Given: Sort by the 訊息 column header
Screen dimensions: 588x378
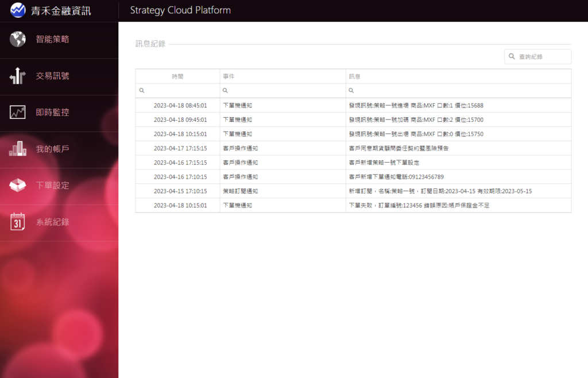Looking at the screenshot, I should click(x=458, y=76).
